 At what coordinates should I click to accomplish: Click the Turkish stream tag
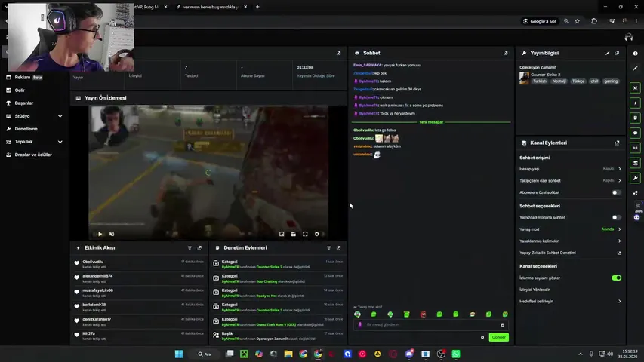tap(539, 81)
